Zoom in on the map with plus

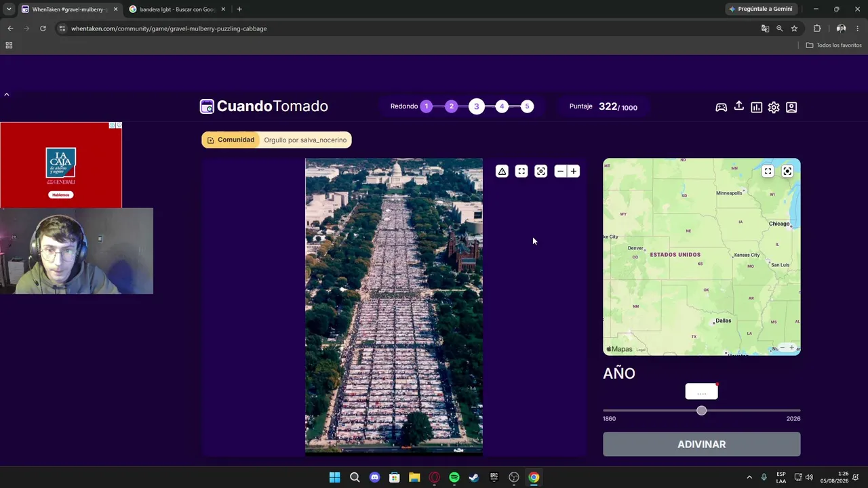791,348
